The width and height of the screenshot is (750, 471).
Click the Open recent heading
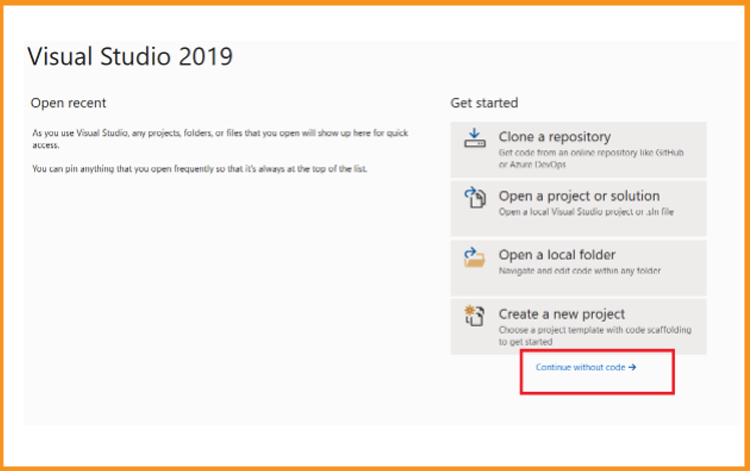(x=68, y=103)
